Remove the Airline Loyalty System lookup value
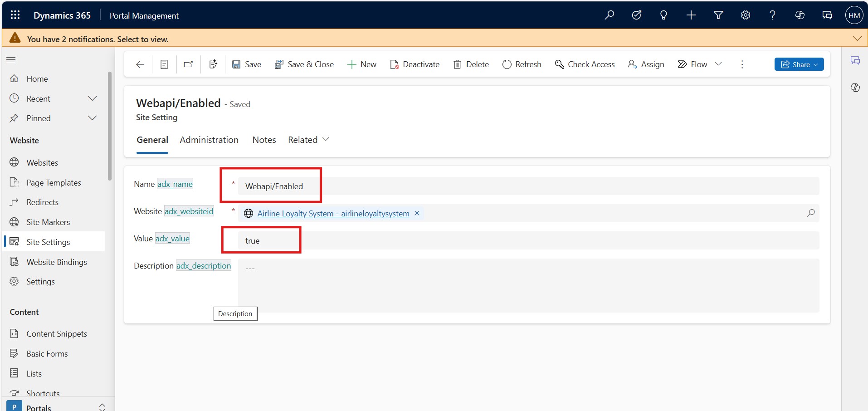The width and height of the screenshot is (868, 411). click(417, 213)
